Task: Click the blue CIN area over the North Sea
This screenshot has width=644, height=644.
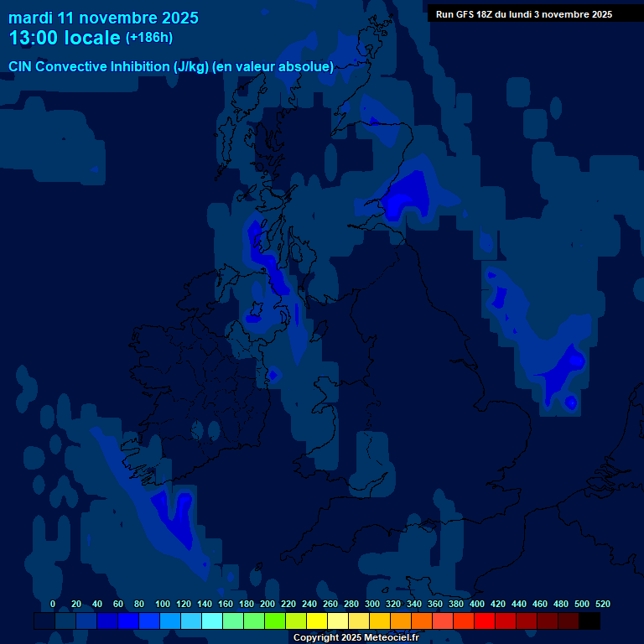Action: tap(562, 365)
